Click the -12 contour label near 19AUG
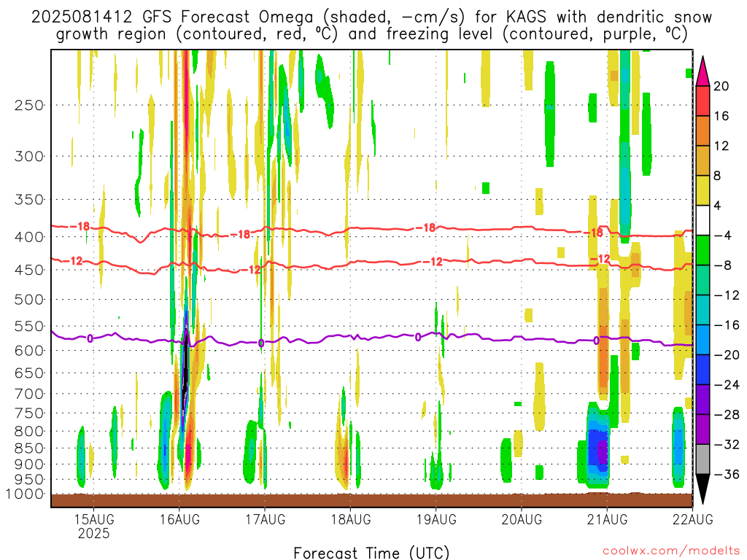Screen dimensions: 747x560 tap(433, 262)
